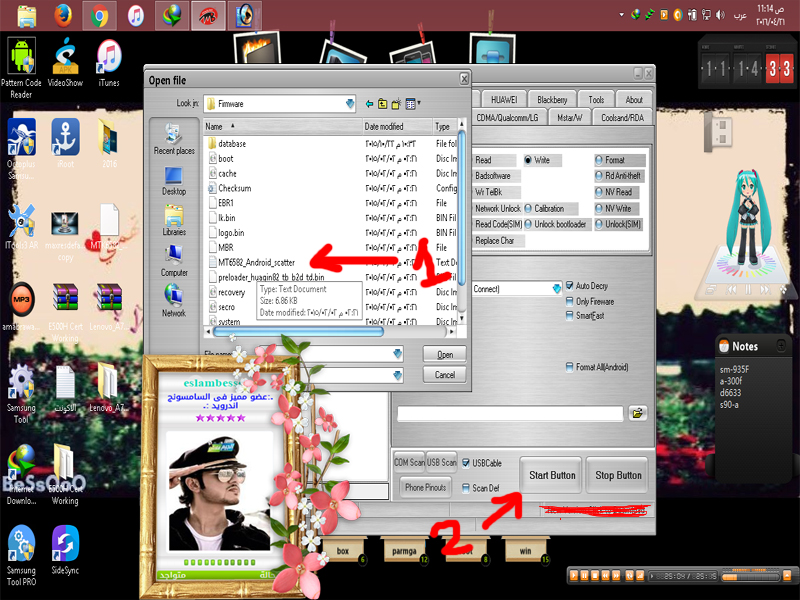This screenshot has width=800, height=600.
Task: Click the media player volume slider
Action: (x=751, y=577)
